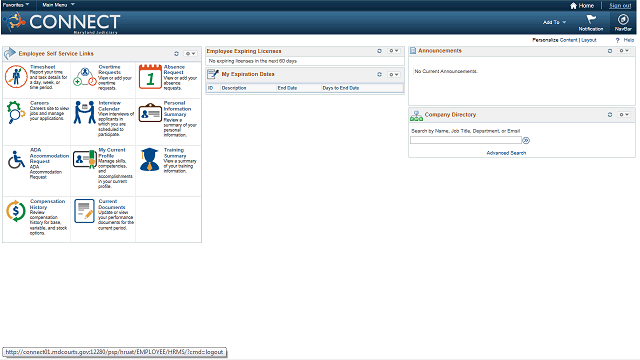Image resolution: width=640 pixels, height=360 pixels.
Task: Open the Current Documents icon
Action: point(84,211)
